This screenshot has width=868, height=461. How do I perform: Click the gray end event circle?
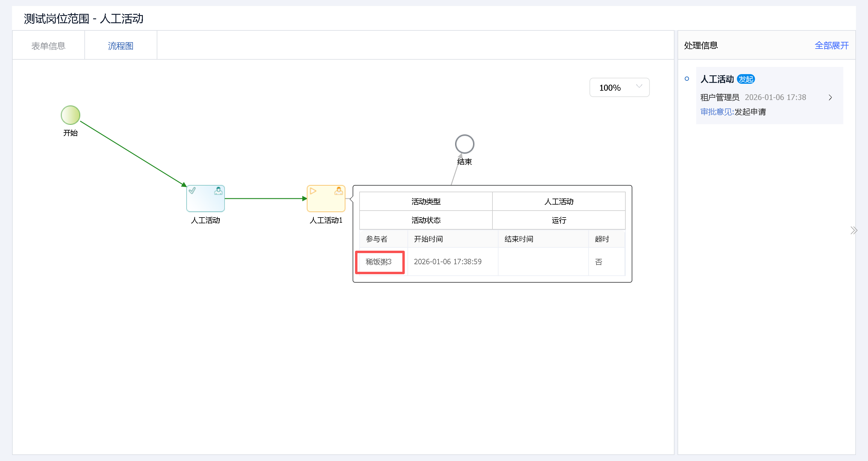(x=464, y=144)
